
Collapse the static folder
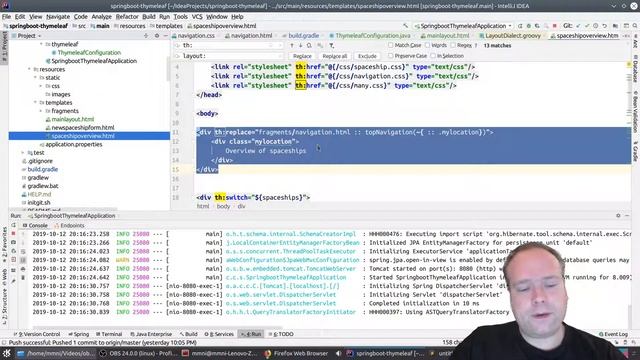35,78
